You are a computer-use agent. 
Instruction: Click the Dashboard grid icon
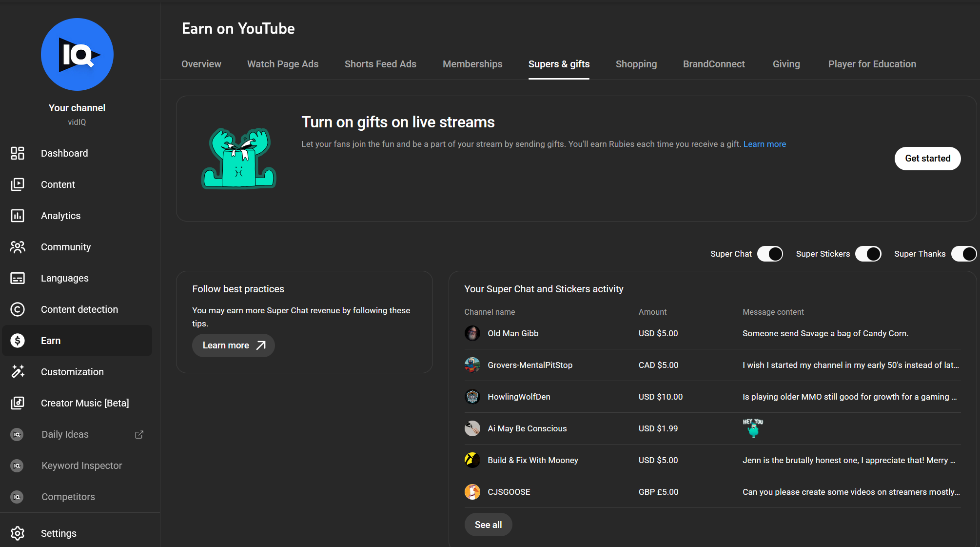pos(18,153)
